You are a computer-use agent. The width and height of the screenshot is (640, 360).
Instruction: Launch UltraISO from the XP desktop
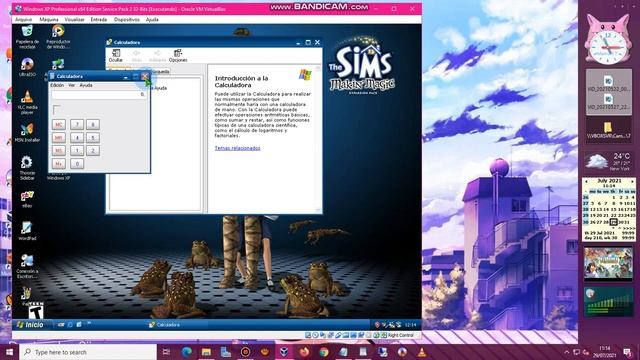27,67
